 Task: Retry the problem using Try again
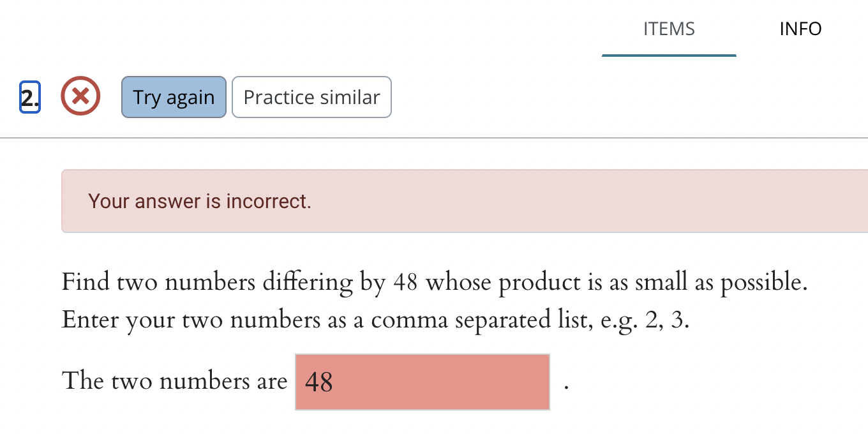[173, 97]
